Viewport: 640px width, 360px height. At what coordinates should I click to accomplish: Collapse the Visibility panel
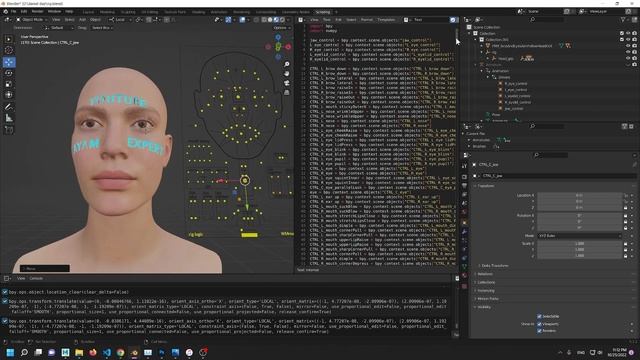(483, 307)
